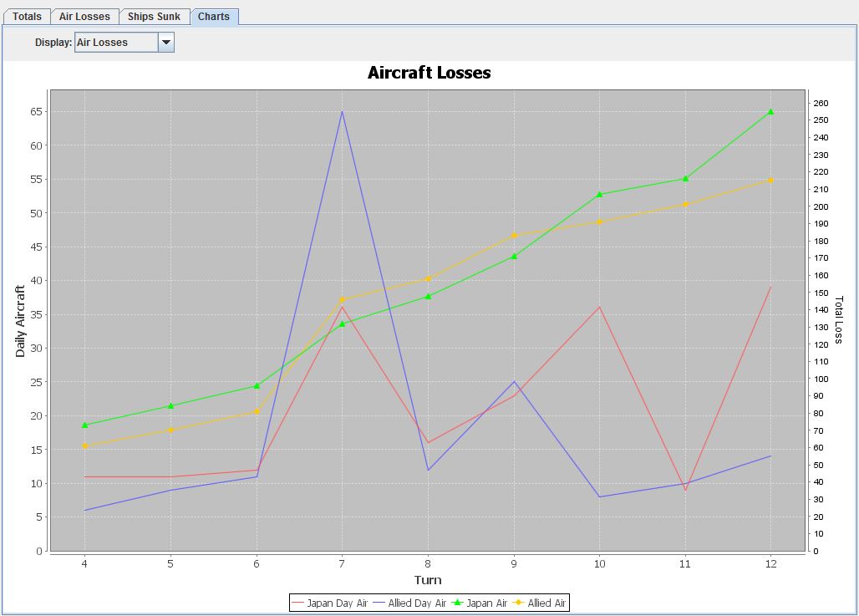Click the red line legend swatch
Screen dimensions: 859x616
click(297, 603)
